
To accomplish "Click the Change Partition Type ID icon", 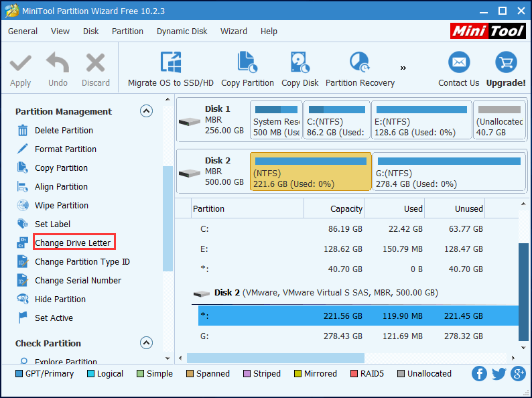I will tap(23, 261).
